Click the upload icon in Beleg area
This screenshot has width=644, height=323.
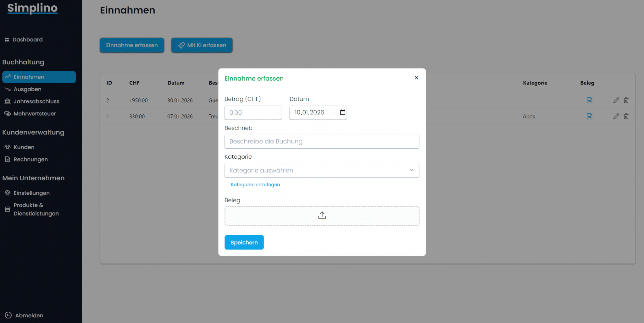322,216
